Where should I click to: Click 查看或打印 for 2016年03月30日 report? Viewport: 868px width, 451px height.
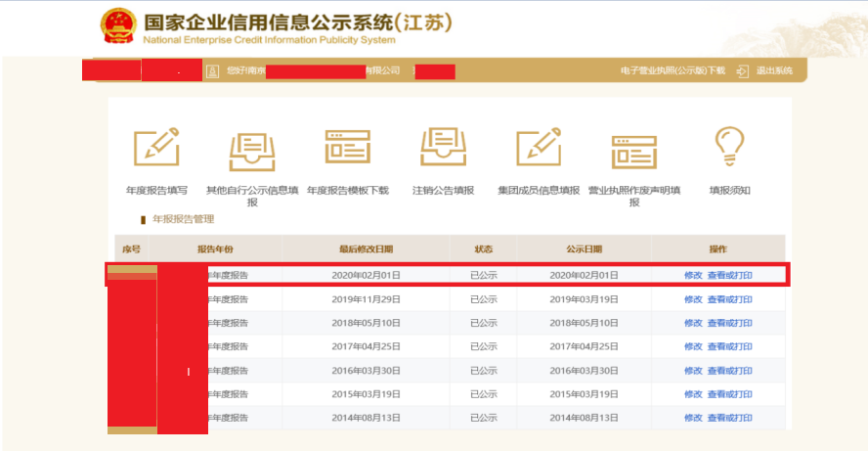[x=729, y=370]
